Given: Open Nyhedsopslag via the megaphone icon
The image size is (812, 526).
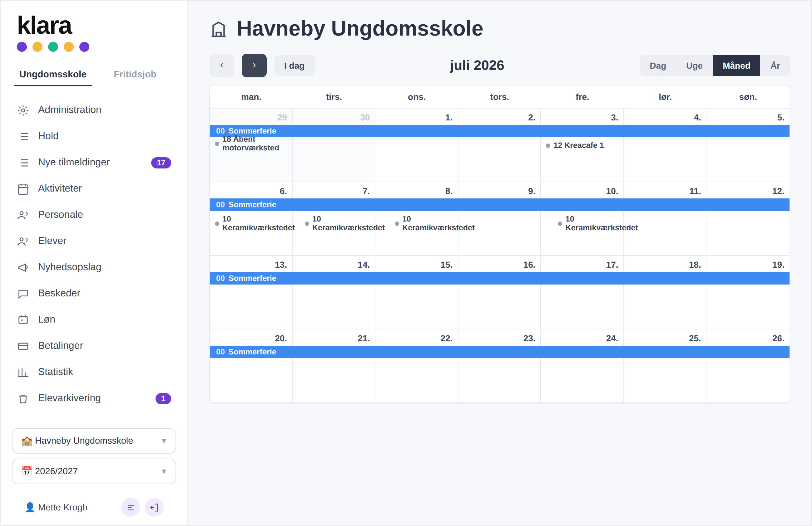Looking at the screenshot, I should coord(23,268).
